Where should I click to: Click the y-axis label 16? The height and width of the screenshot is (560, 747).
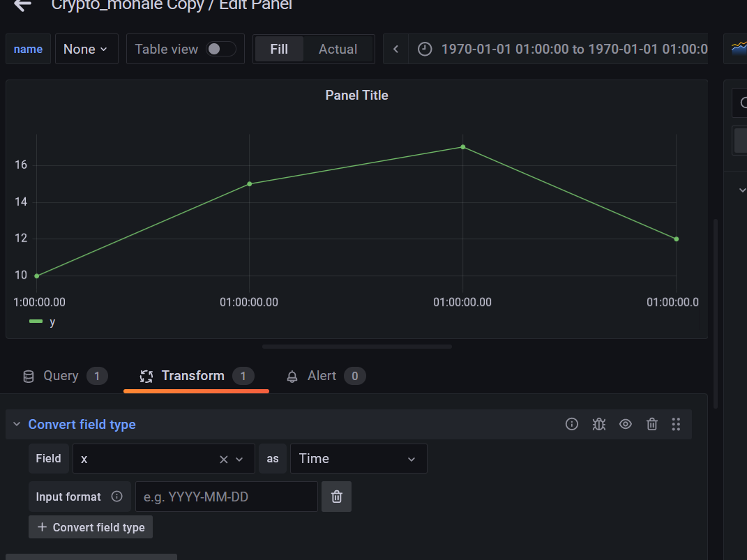click(x=21, y=165)
